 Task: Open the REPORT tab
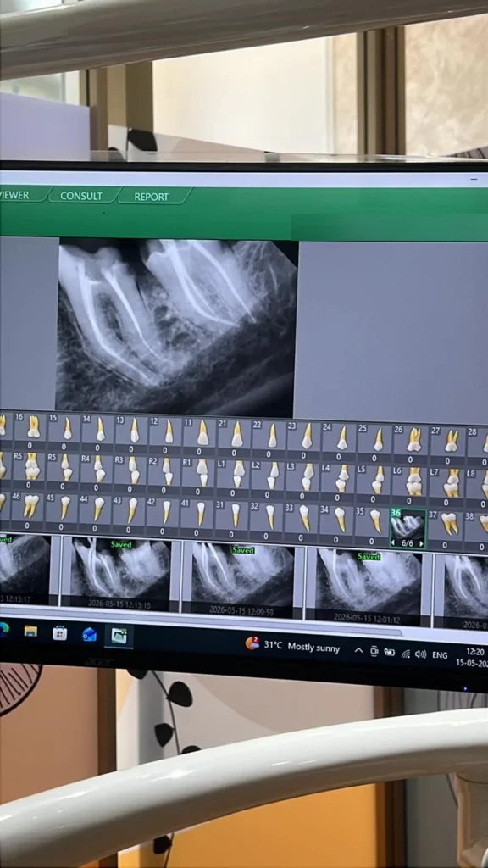tap(152, 197)
